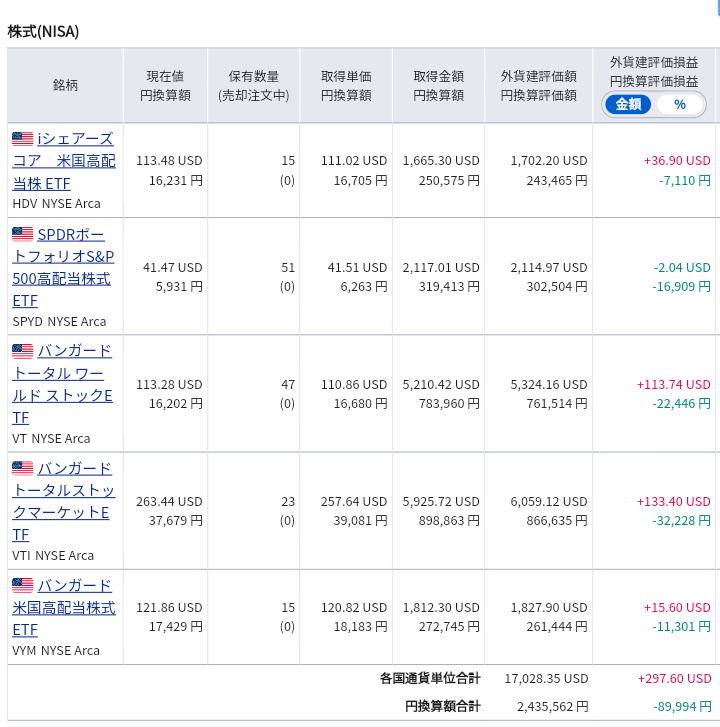Click the US flag icon beside iシェアーズ コア

(x=22, y=138)
